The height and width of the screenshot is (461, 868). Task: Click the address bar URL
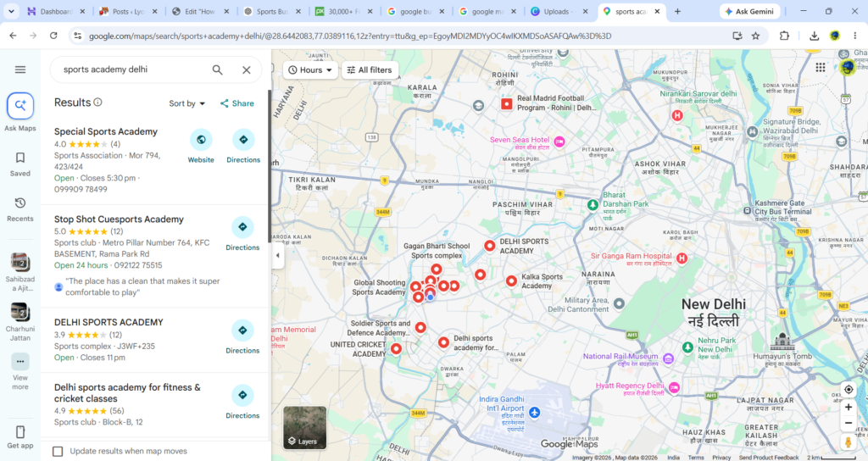[x=350, y=36]
